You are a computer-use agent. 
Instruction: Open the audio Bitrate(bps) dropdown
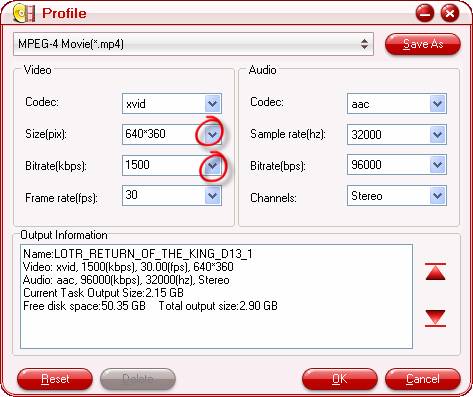pyautogui.click(x=437, y=165)
